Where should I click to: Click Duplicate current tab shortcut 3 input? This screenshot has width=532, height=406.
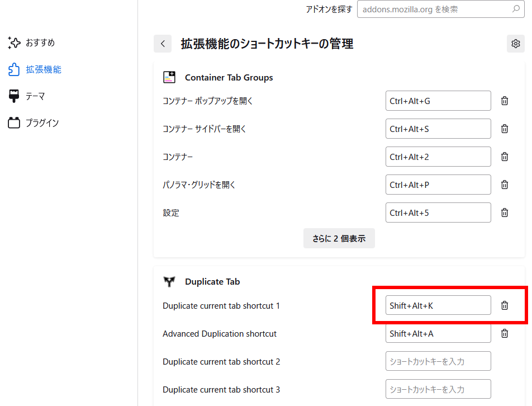tap(438, 389)
